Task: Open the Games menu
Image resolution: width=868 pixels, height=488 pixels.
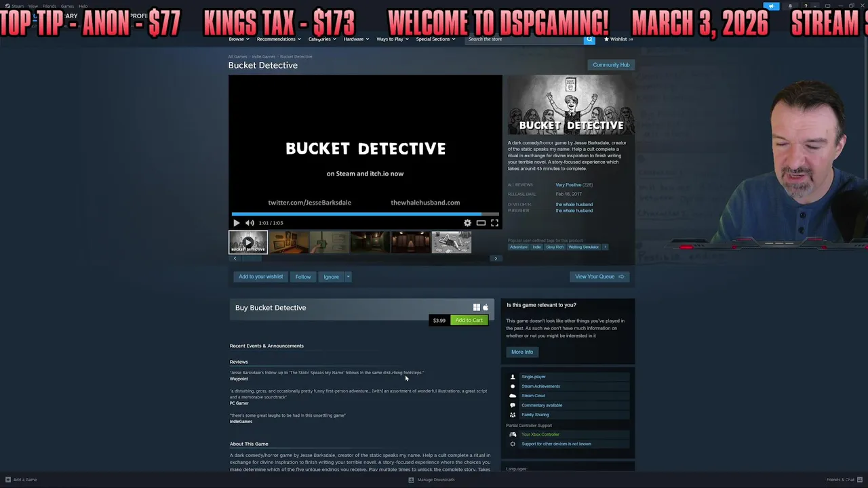Action: [x=67, y=6]
